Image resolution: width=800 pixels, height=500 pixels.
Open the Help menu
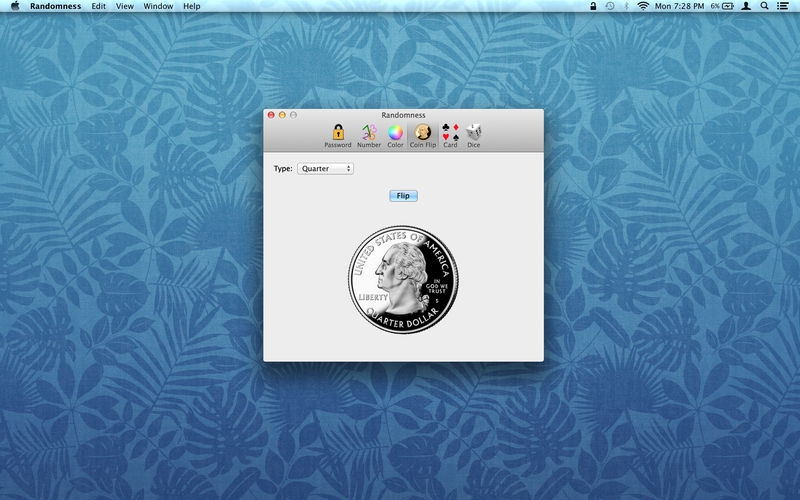point(192,6)
